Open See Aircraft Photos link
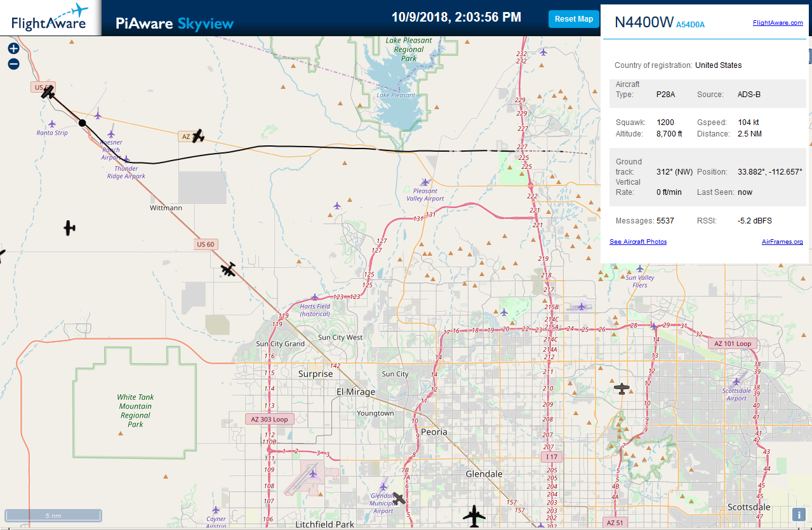The height and width of the screenshot is (530, 812). point(638,242)
